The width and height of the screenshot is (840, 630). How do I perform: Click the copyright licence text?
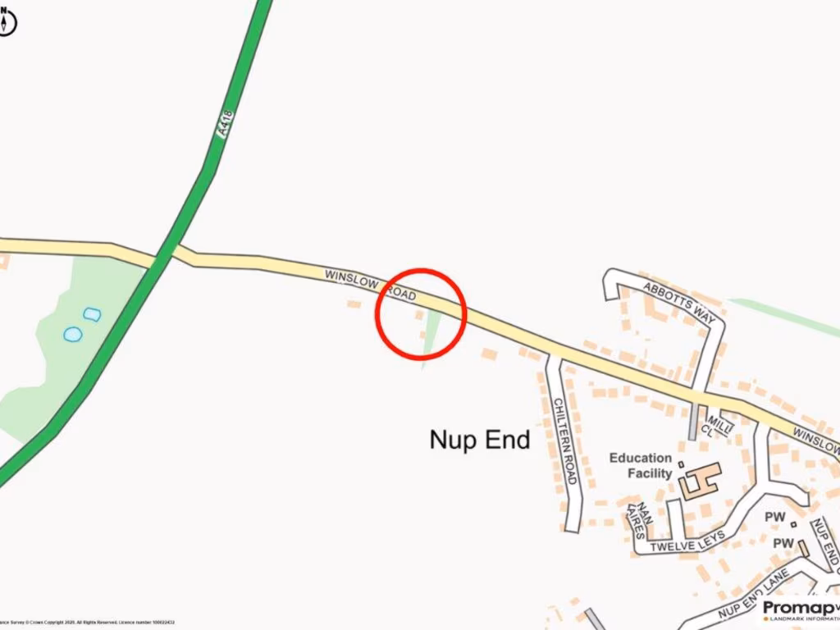[x=87, y=623]
